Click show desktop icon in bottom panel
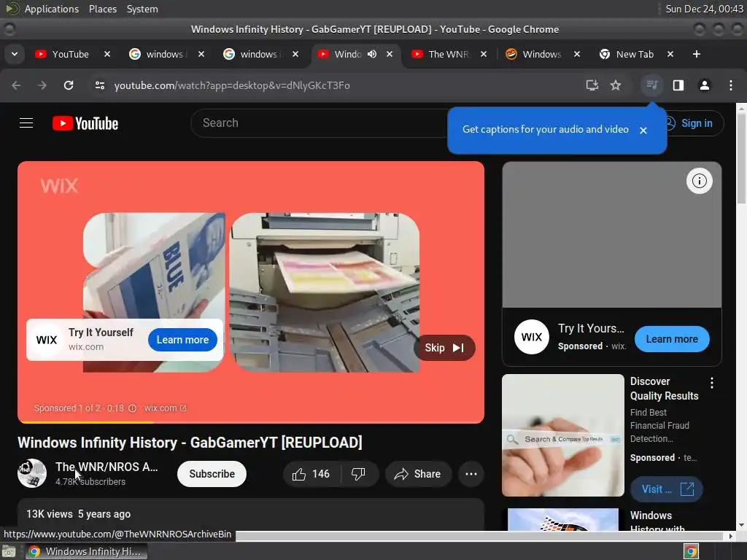This screenshot has width=747, height=560. (x=9, y=551)
